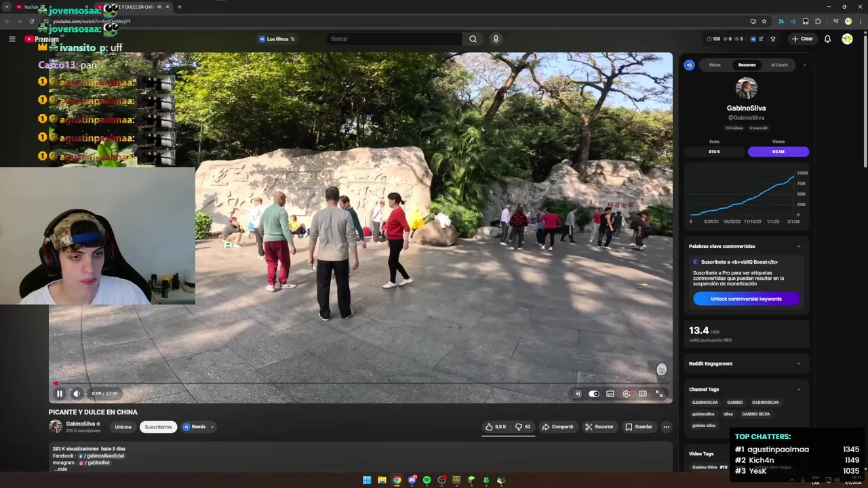Collapse Channel Tags section
This screenshot has width=868, height=488.
click(x=799, y=390)
